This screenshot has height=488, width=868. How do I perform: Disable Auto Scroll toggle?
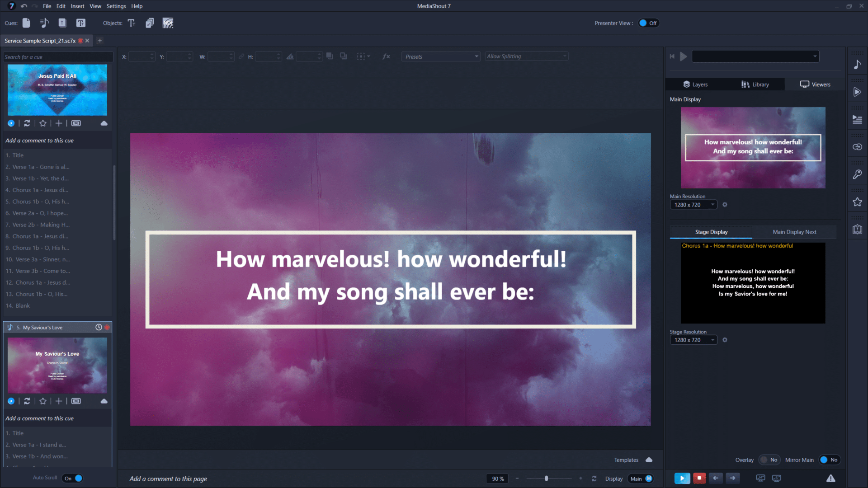73,478
